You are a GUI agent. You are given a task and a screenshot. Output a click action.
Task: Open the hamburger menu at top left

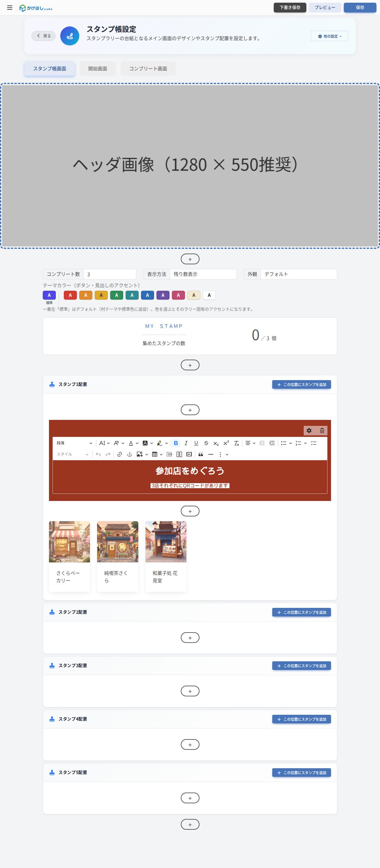(x=10, y=7)
